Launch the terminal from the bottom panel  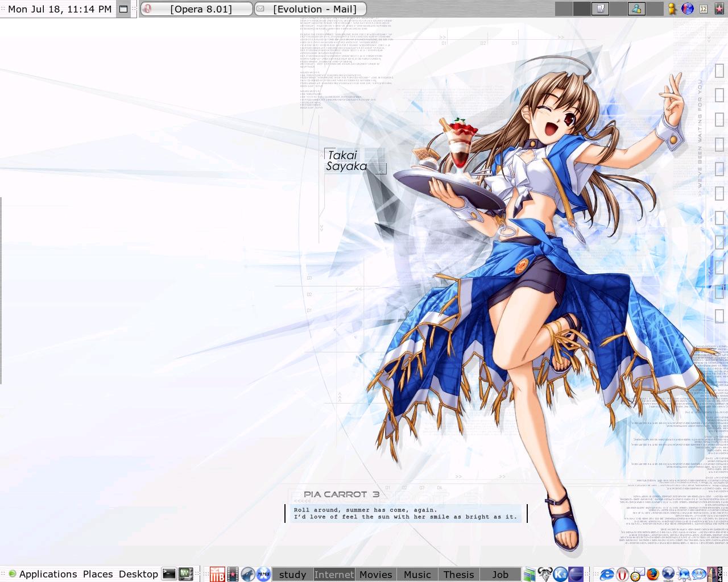pyautogui.click(x=169, y=574)
